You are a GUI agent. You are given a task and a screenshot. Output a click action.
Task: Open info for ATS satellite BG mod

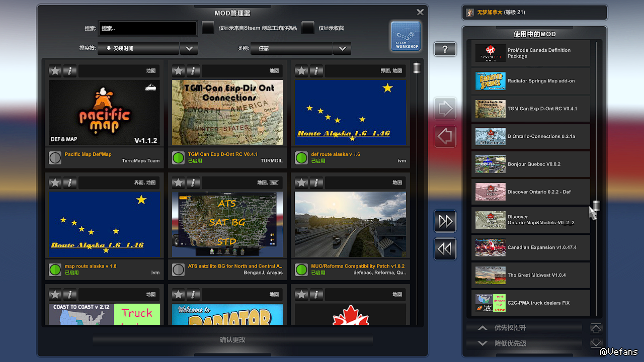193,183
